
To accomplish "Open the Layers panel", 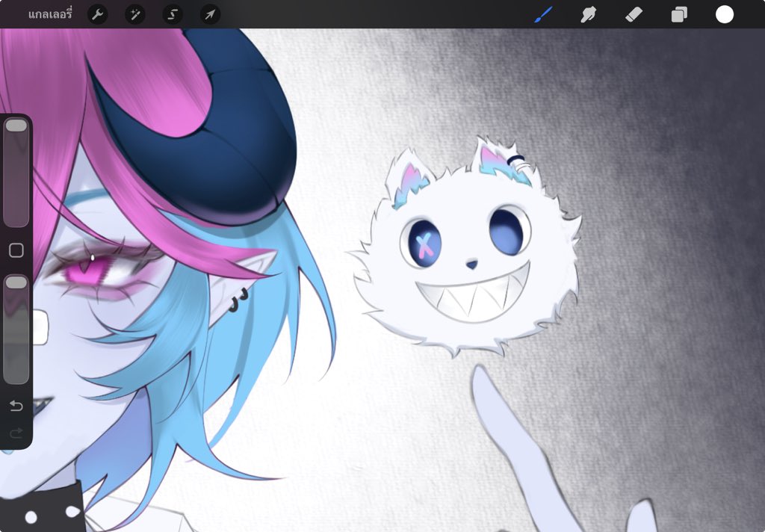I will pos(679,15).
